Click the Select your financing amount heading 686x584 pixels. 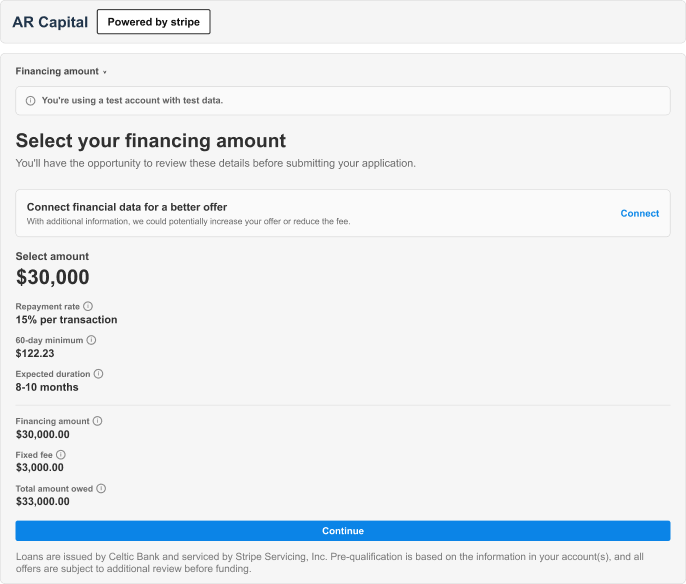coord(150,141)
